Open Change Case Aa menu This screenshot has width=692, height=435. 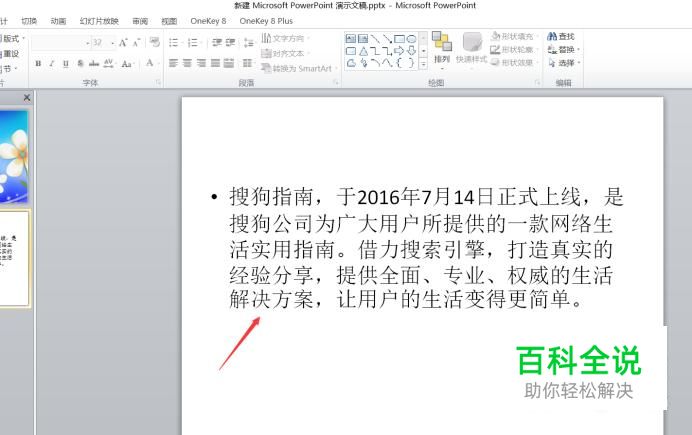click(127, 64)
